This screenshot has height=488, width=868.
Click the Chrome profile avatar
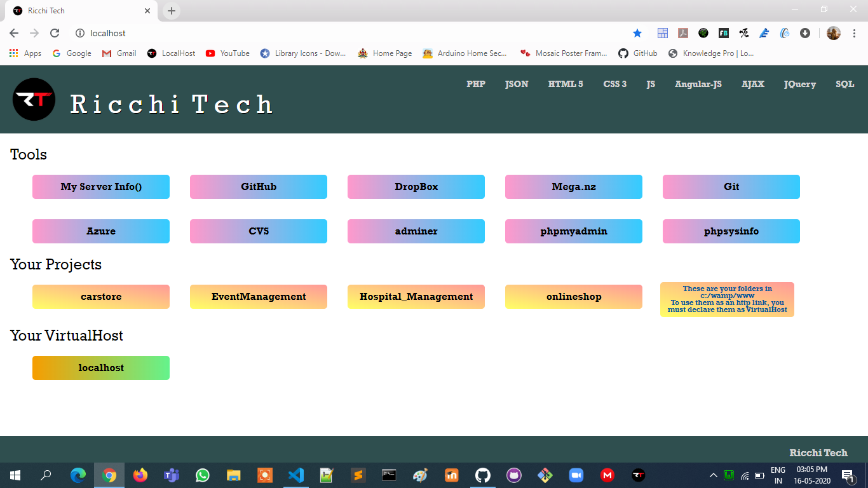834,33
